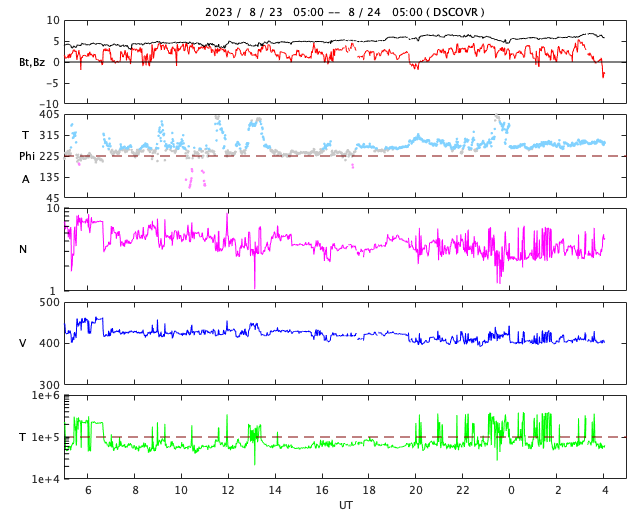The height and width of the screenshot is (512, 640).
Task: Select the 'N' density axis label
Action: 23,249
